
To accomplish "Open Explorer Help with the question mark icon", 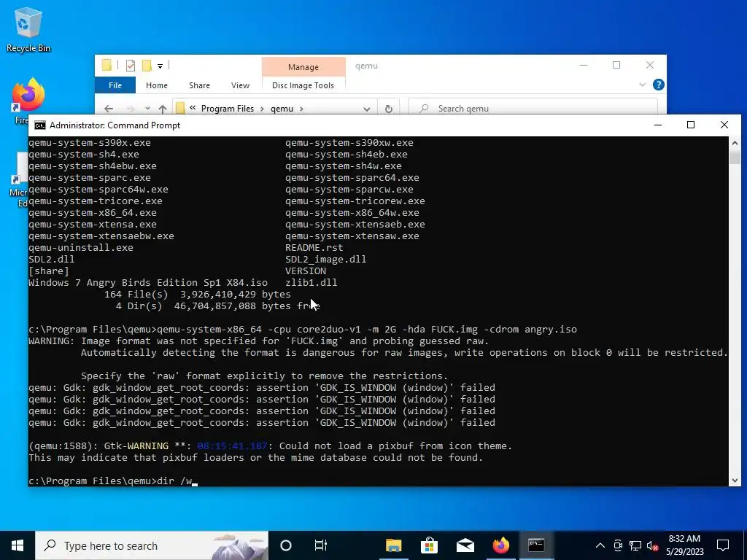I will coord(659,85).
